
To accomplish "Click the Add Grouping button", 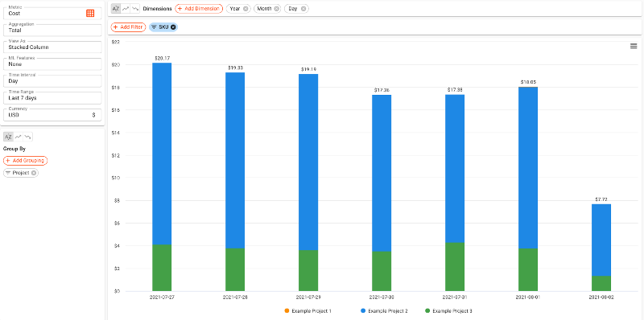I will [26, 161].
